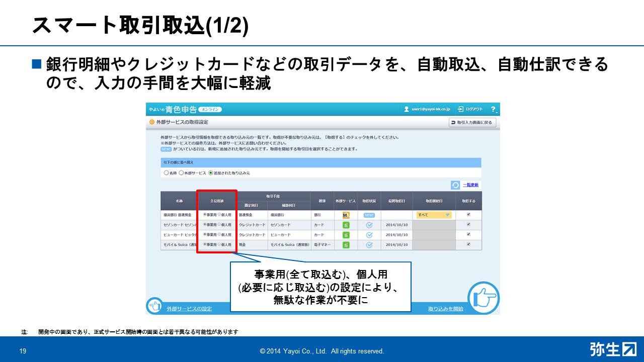Click the やよいの青色申告 オンライン logo
644x362 pixels.
185,109
